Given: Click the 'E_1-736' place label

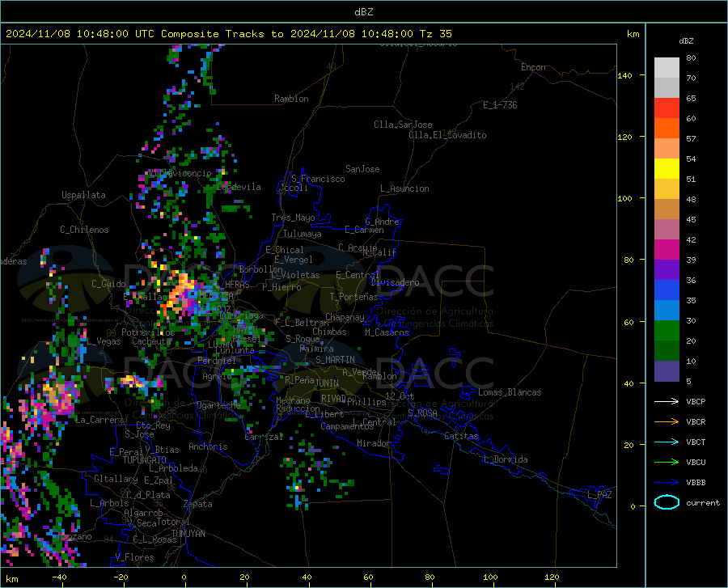Looking at the screenshot, I should 500,105.
